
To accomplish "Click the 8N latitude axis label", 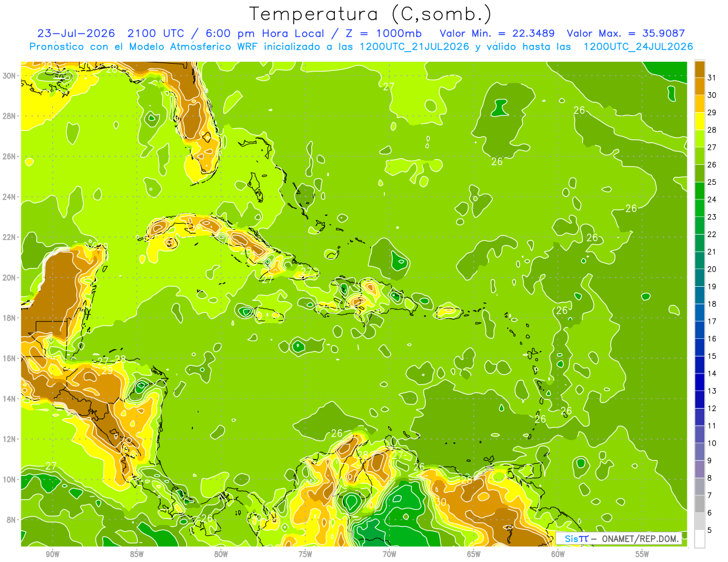I will click(12, 520).
